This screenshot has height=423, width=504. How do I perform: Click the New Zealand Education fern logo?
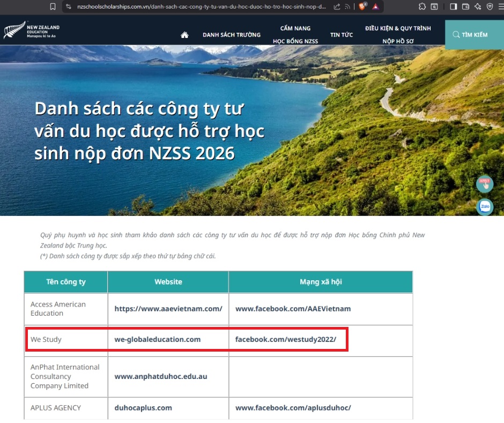[x=32, y=30]
